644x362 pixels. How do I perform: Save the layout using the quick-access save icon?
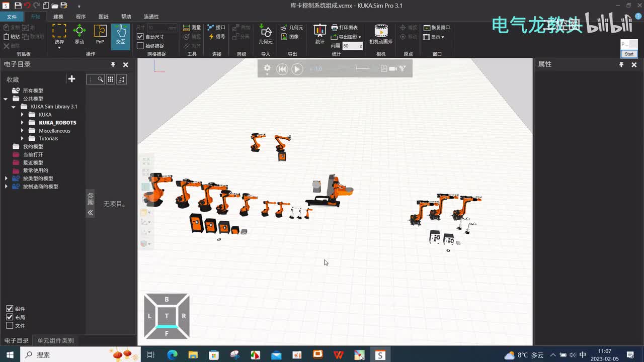[x=18, y=6]
